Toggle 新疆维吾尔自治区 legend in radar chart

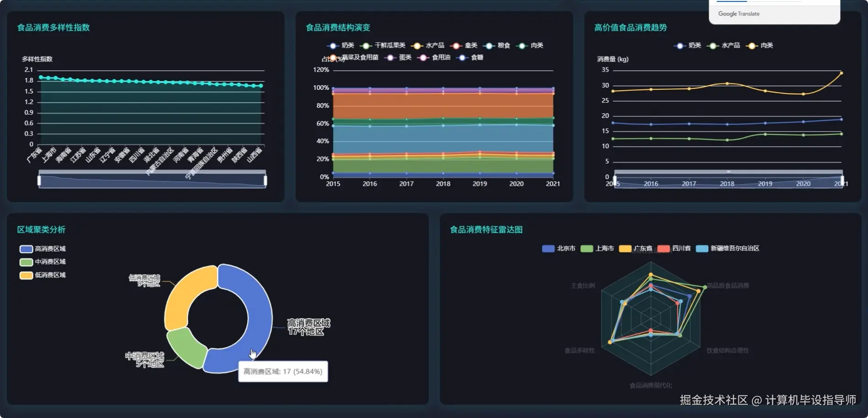click(x=727, y=248)
